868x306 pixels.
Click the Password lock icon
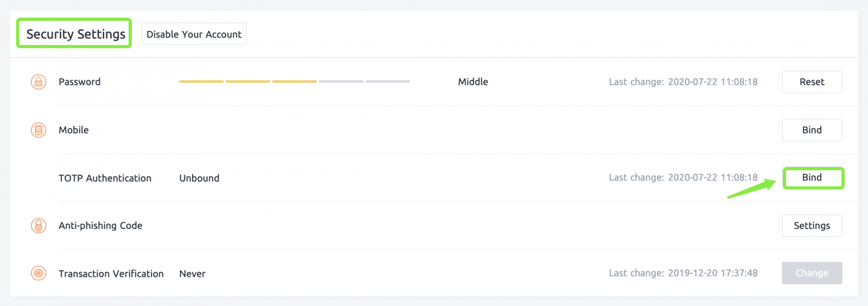39,82
